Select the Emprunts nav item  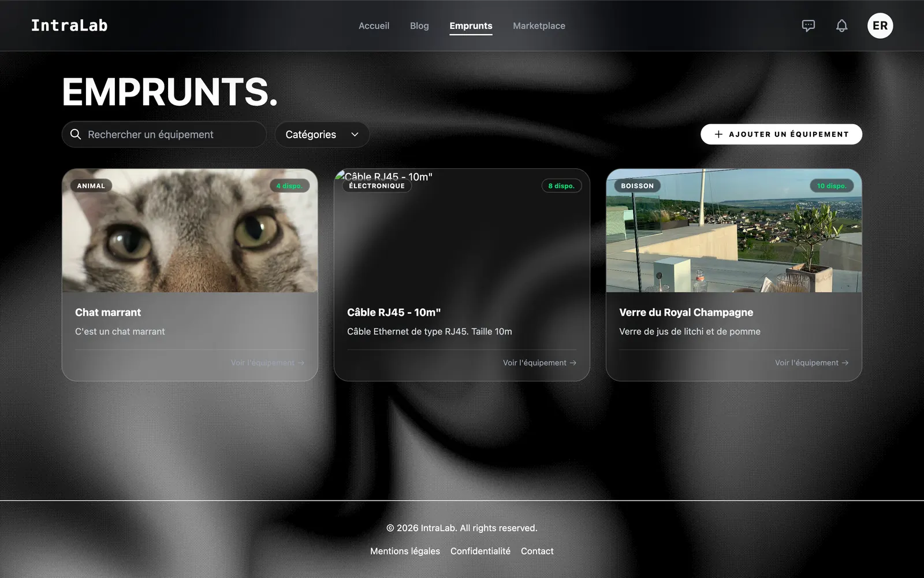[471, 25]
